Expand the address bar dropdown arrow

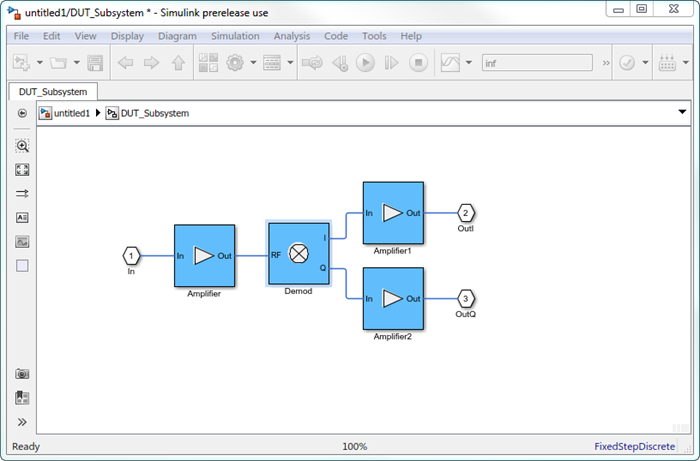(682, 113)
